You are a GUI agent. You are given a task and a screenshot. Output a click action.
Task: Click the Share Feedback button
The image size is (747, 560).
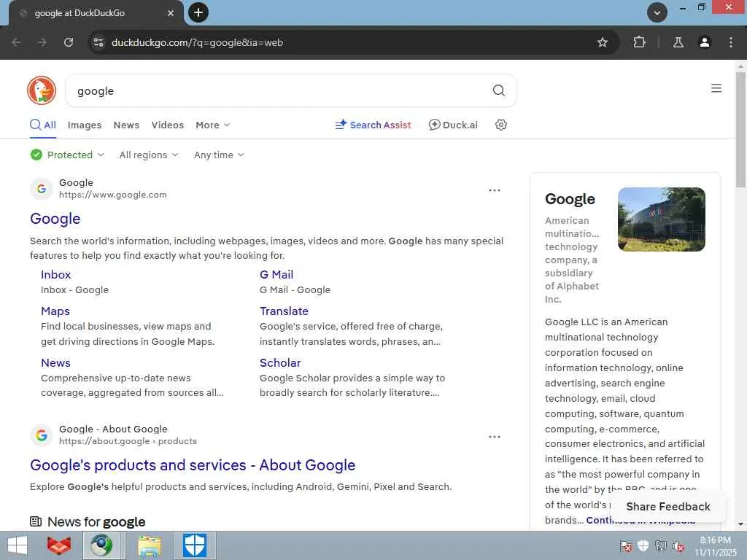(668, 507)
